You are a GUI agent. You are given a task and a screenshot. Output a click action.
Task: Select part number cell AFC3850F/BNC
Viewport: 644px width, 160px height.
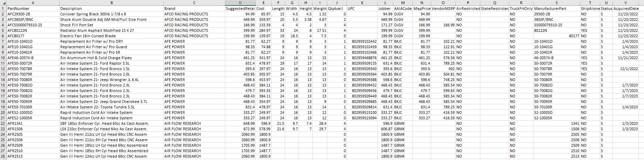click(x=33, y=19)
